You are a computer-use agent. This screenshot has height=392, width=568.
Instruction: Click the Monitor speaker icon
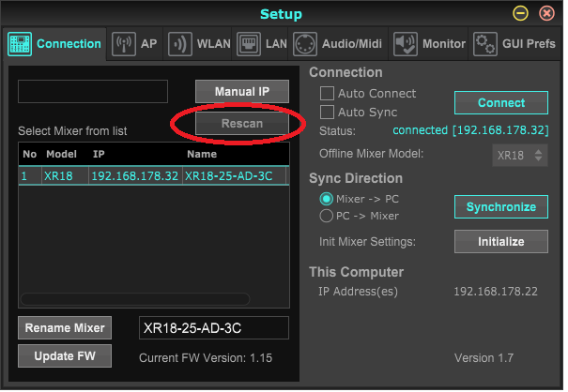tap(405, 44)
